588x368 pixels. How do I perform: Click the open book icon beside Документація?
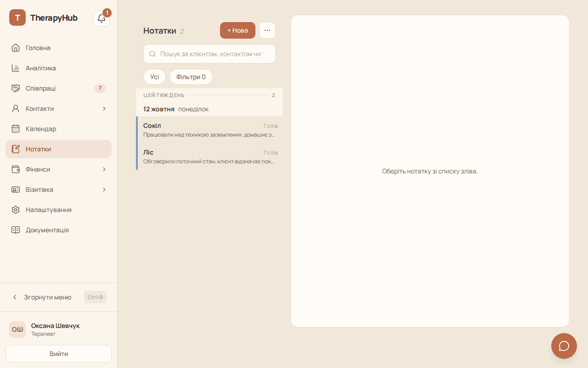tap(16, 230)
